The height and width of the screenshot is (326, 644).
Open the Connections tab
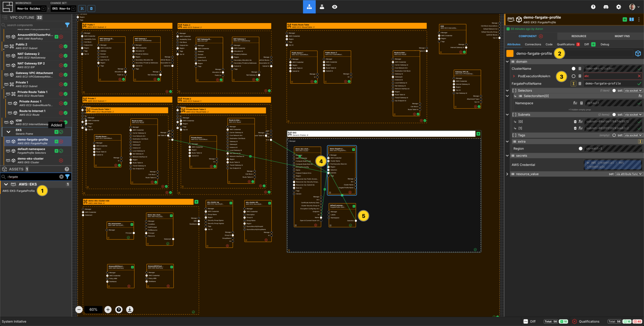coord(533,44)
